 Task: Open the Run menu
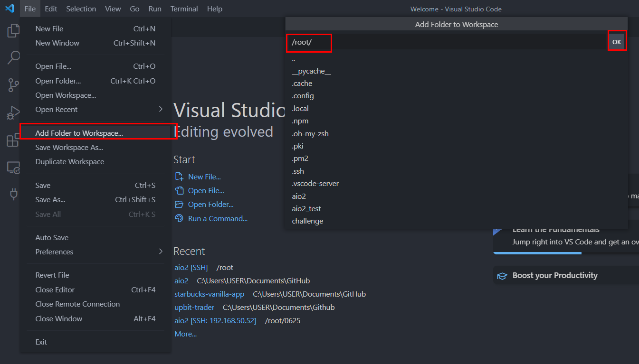[155, 9]
